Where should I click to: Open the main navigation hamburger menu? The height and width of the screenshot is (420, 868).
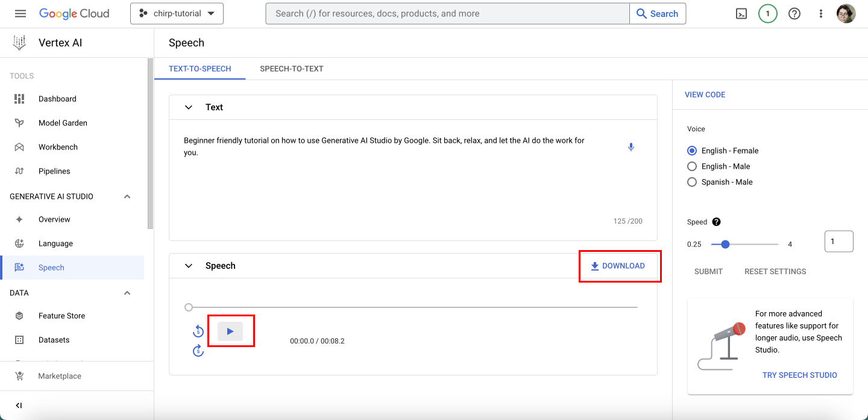(x=20, y=13)
